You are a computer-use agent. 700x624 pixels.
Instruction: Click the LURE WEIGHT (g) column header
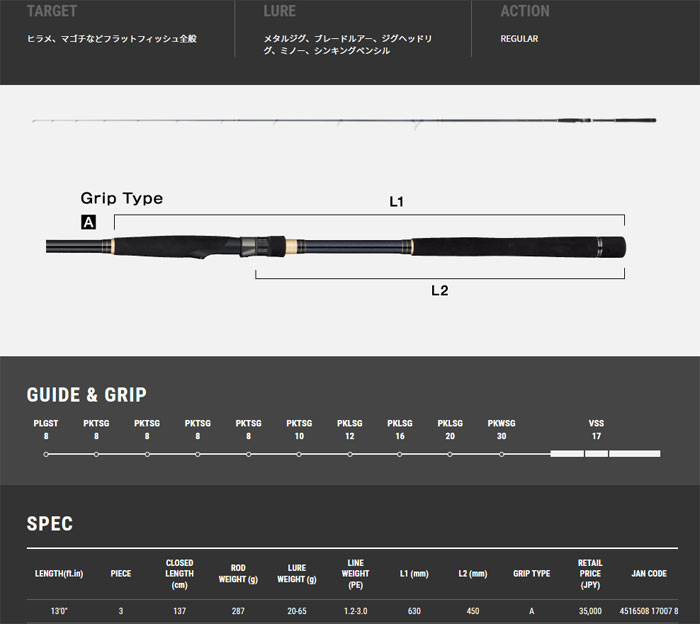click(297, 574)
